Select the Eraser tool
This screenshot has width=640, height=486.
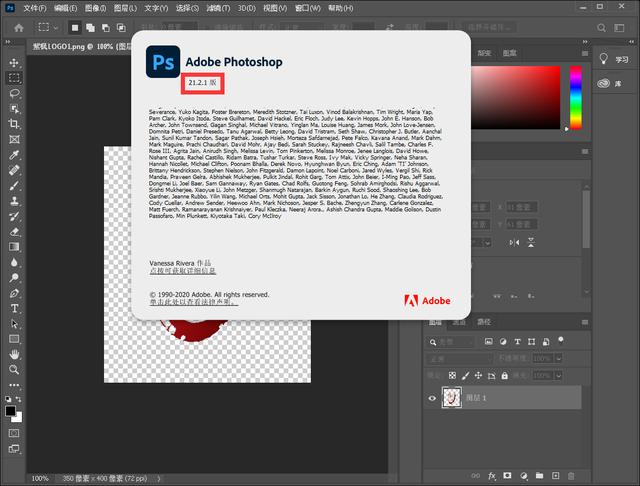(x=14, y=231)
